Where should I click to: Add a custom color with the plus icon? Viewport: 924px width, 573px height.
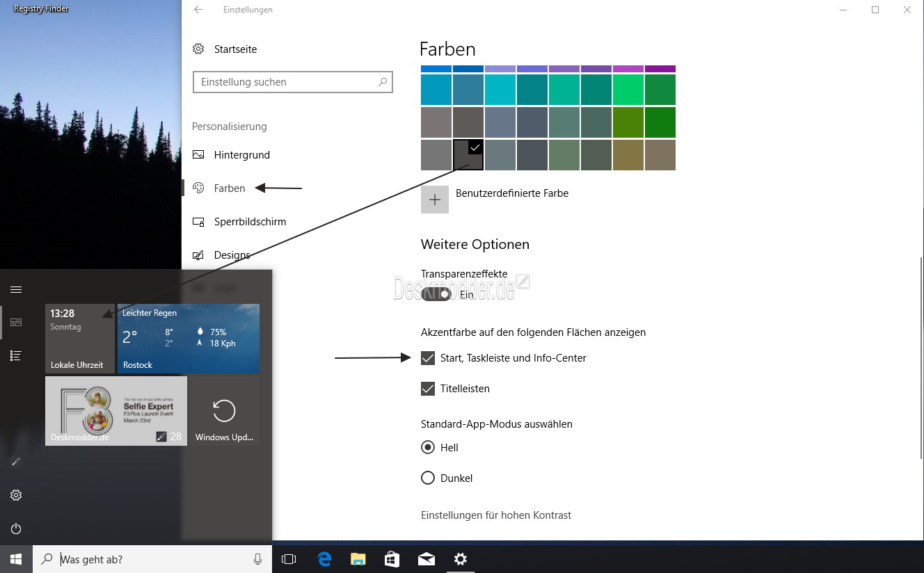point(435,200)
